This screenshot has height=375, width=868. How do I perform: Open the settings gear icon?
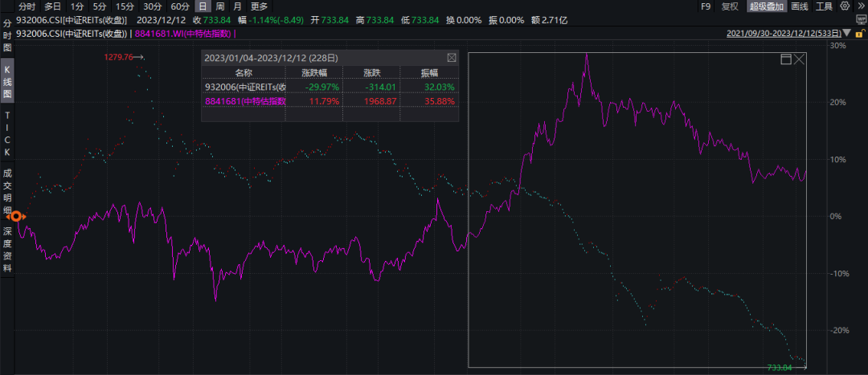[844, 6]
